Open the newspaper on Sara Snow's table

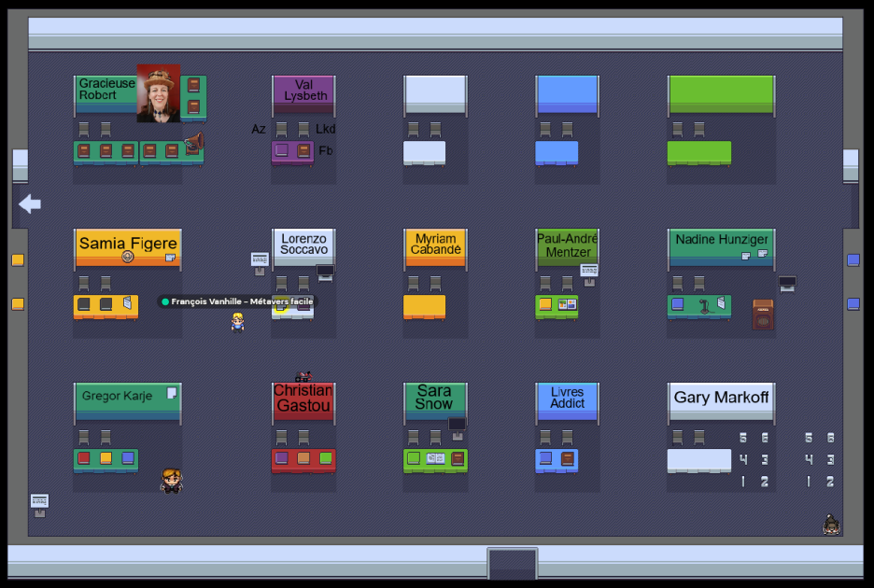[435, 458]
